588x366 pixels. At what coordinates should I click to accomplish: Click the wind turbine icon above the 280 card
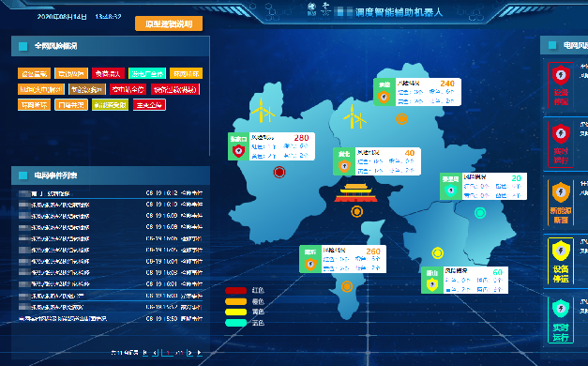tap(263, 110)
